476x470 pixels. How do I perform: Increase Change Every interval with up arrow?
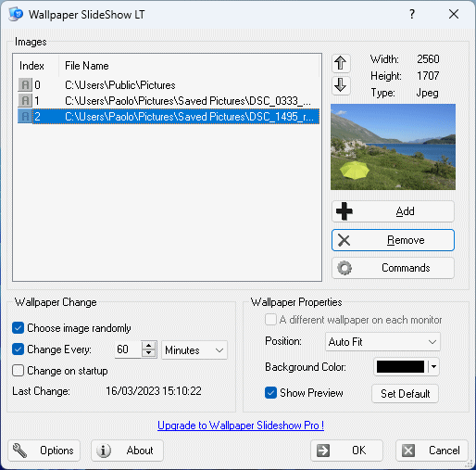[x=149, y=346]
